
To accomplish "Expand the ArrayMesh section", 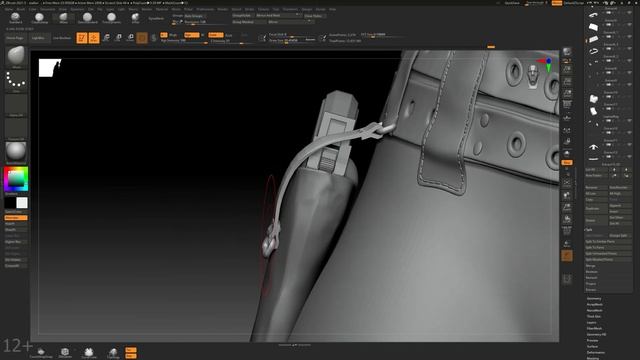I will coord(594,304).
